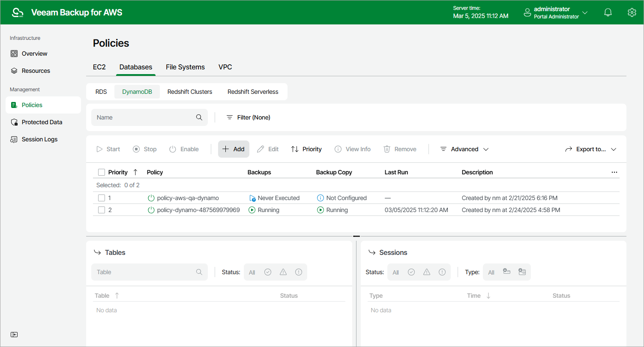Switch to the File Systems tab
This screenshot has height=347, width=644.
pyautogui.click(x=185, y=67)
